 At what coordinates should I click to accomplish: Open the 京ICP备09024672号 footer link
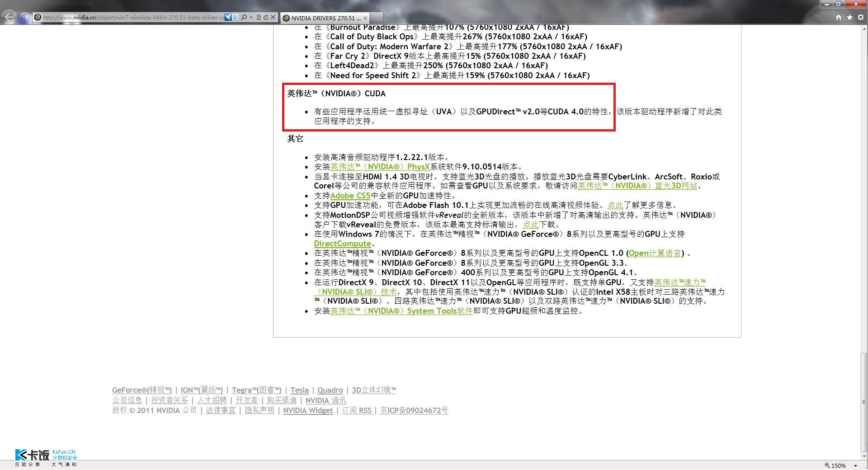tap(414, 410)
